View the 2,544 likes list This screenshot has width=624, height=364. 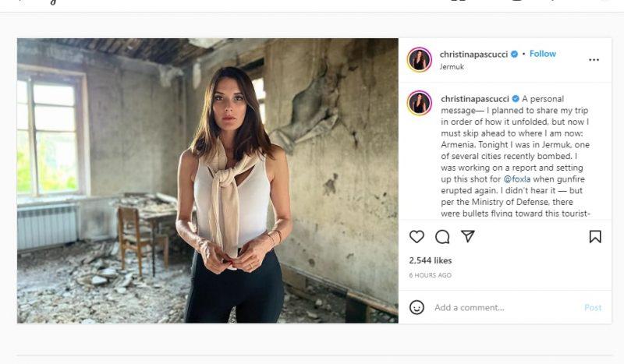pos(431,260)
